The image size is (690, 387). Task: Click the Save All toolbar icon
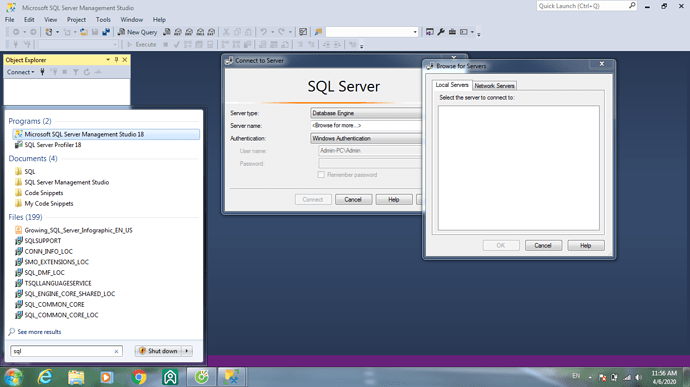click(106, 32)
